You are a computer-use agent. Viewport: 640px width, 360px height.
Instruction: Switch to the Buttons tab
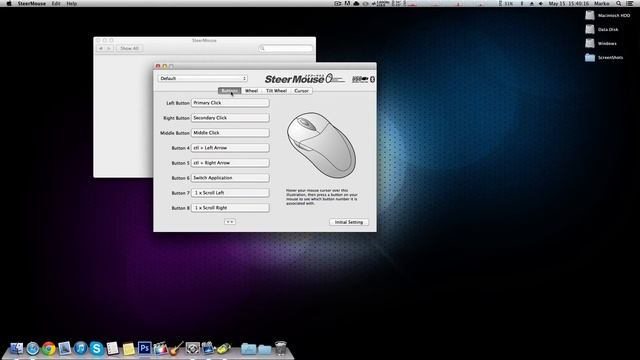(229, 91)
